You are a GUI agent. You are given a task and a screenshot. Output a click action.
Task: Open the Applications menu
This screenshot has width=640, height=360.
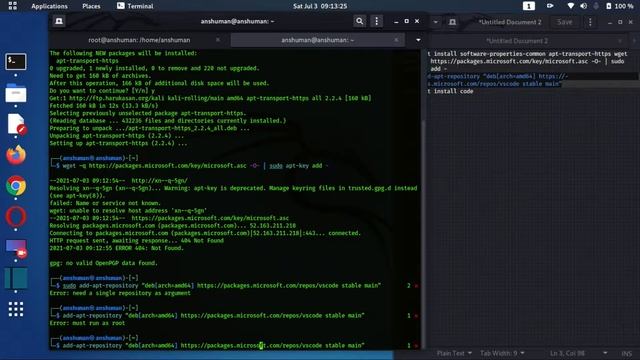pos(49,6)
